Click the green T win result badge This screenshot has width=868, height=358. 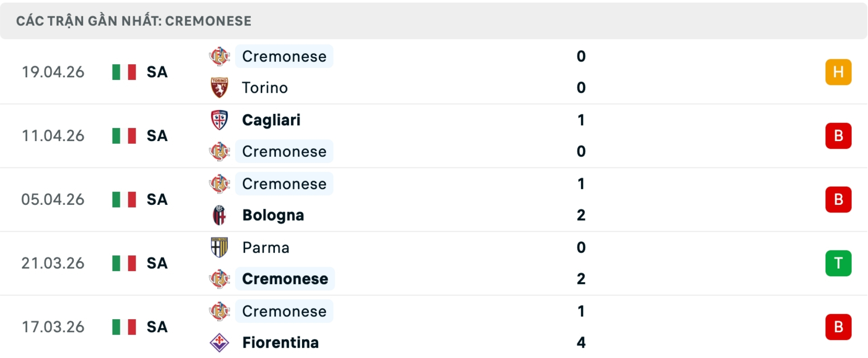click(x=838, y=263)
